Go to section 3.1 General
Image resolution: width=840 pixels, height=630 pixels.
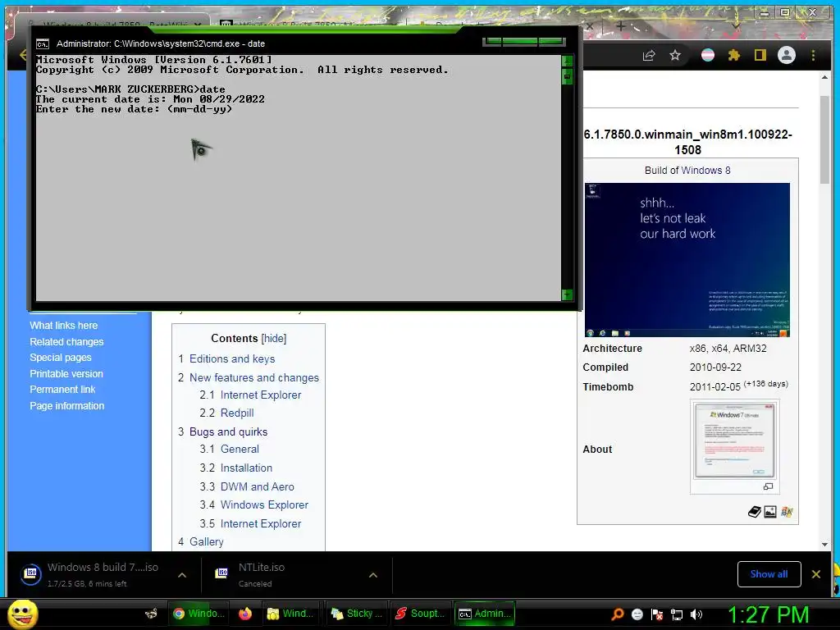[240, 449]
